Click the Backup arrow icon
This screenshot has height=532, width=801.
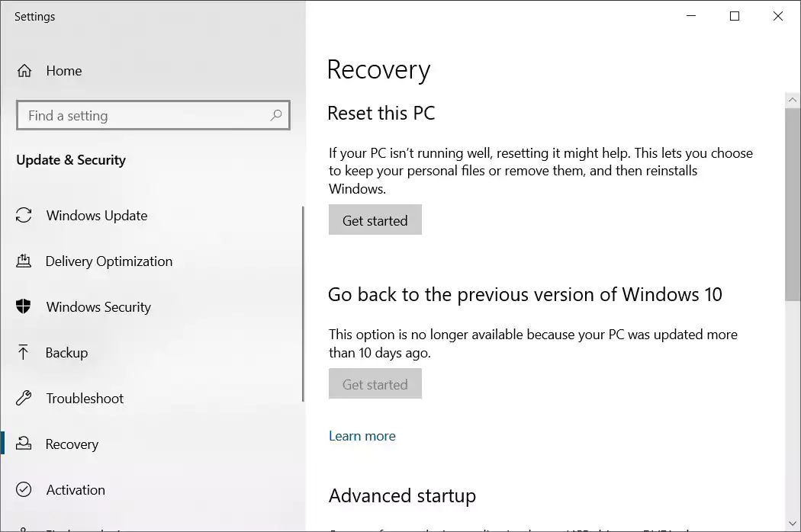(23, 352)
